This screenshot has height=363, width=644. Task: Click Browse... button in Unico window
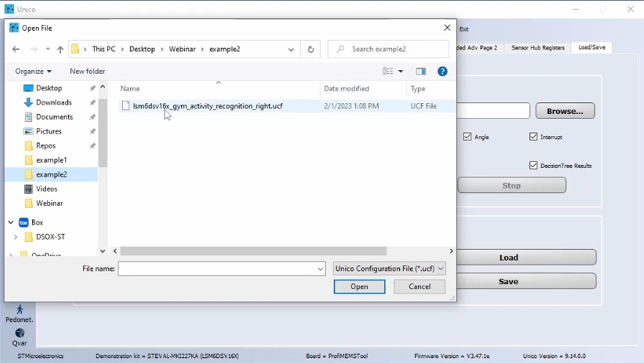565,111
